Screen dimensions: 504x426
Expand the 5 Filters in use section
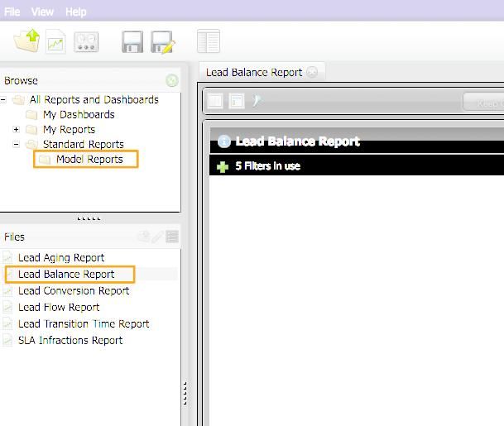tap(222, 166)
